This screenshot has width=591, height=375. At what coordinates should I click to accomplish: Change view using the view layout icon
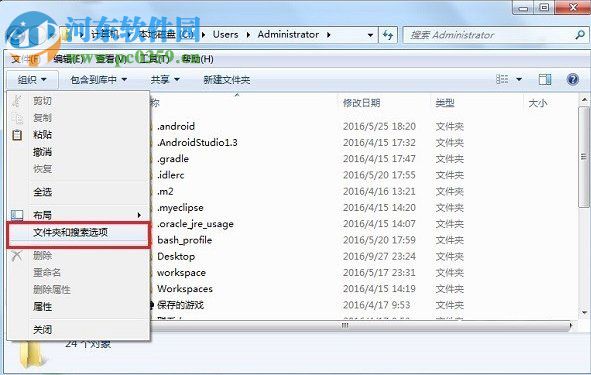(502, 80)
